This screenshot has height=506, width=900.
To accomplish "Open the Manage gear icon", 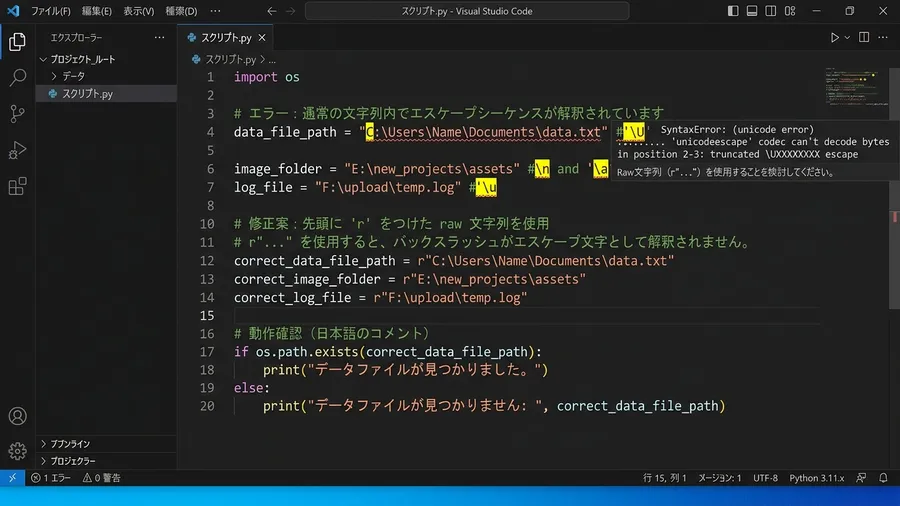I will pyautogui.click(x=17, y=451).
